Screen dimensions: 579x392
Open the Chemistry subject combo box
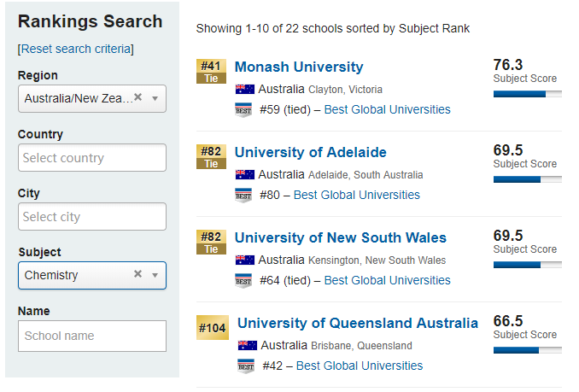click(92, 275)
